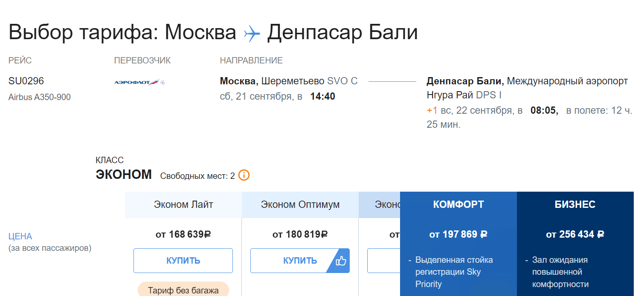This screenshot has height=296, width=644.
Task: Click the partially hidden third economy buy button
Action: 383,261
